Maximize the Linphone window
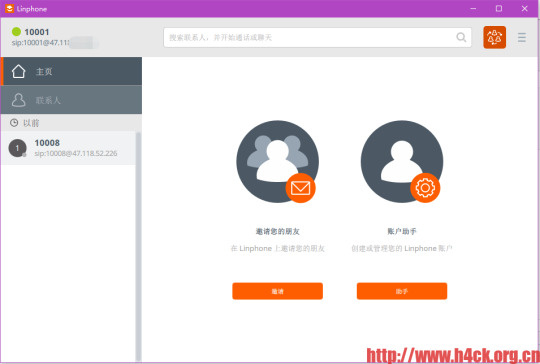540x364 pixels. click(499, 9)
